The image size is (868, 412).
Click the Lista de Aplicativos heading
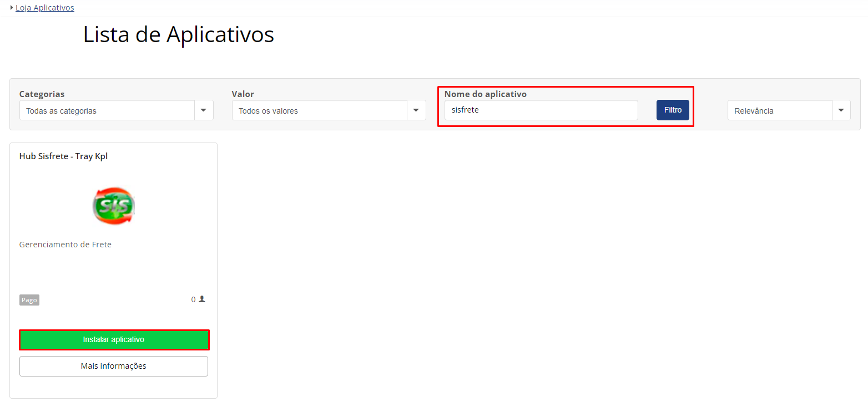point(179,34)
